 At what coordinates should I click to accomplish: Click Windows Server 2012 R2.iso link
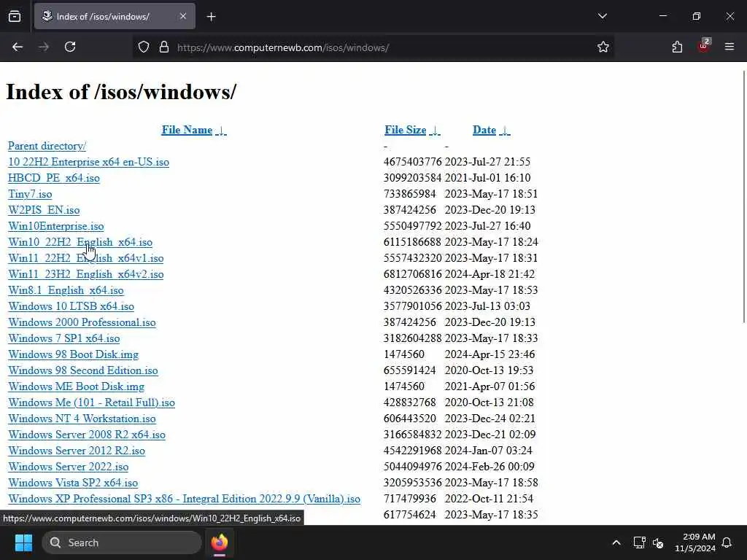77,451
